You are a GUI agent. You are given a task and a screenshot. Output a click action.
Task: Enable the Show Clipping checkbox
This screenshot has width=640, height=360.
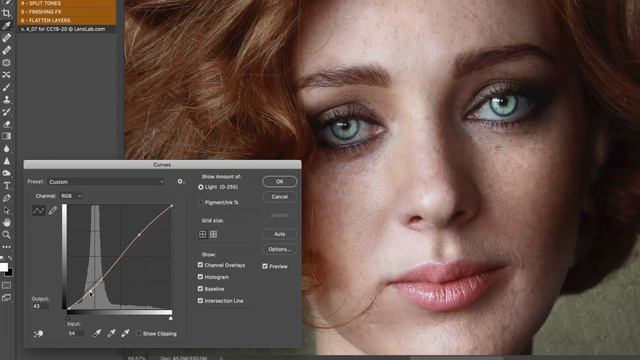point(138,333)
